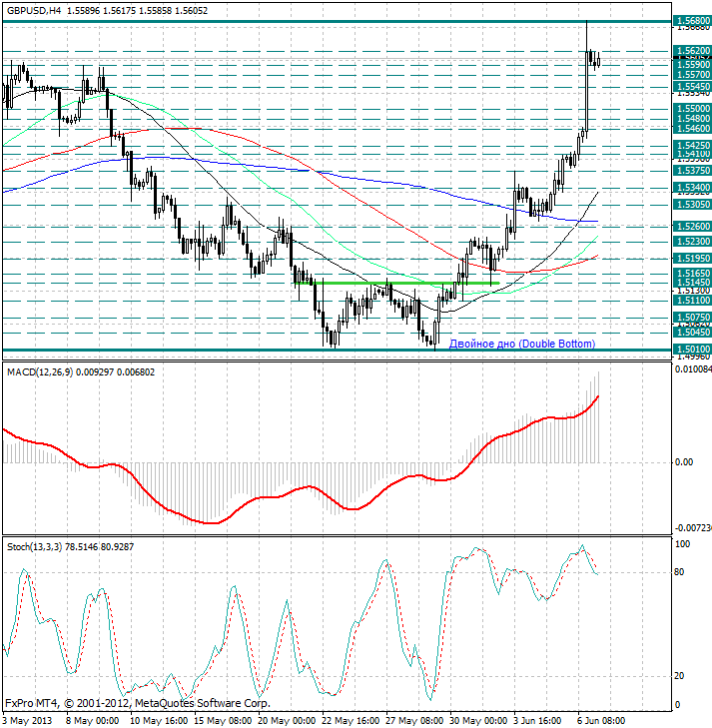Click the 1.51100 price level label
The image size is (712, 728).
pos(692,301)
